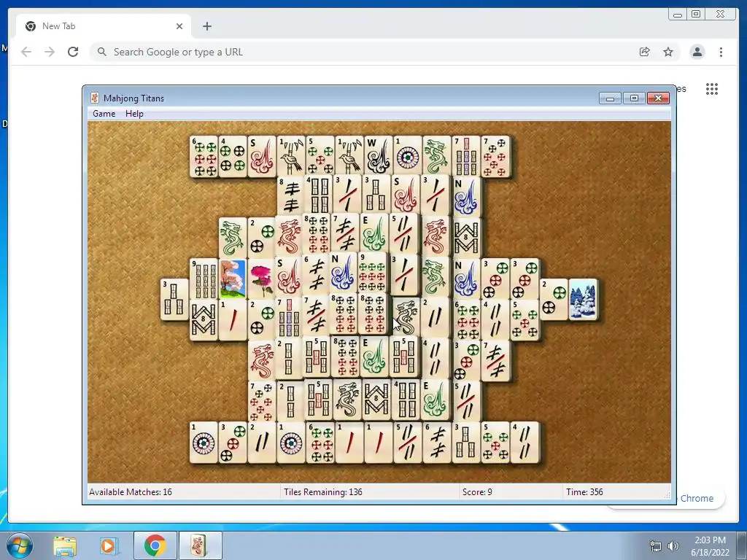Screen dimensions: 747x560
Task: Select the 8 of characters tile
Action: pos(290,195)
